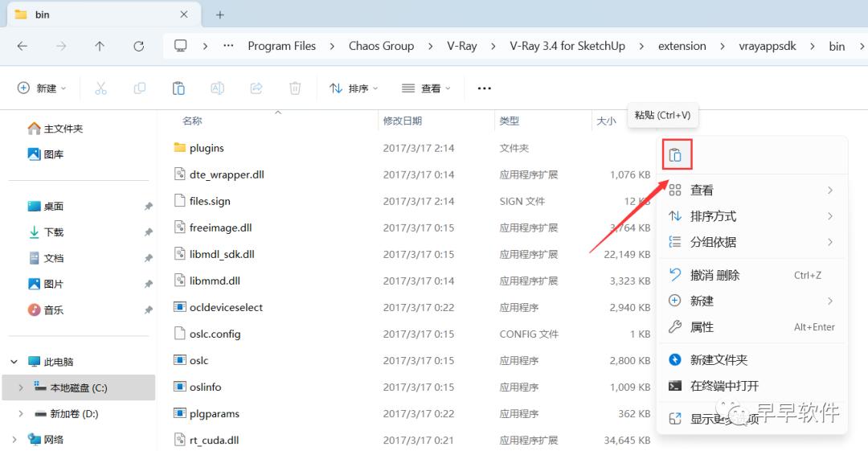Click chevron after Program Files in address bar

(332, 47)
